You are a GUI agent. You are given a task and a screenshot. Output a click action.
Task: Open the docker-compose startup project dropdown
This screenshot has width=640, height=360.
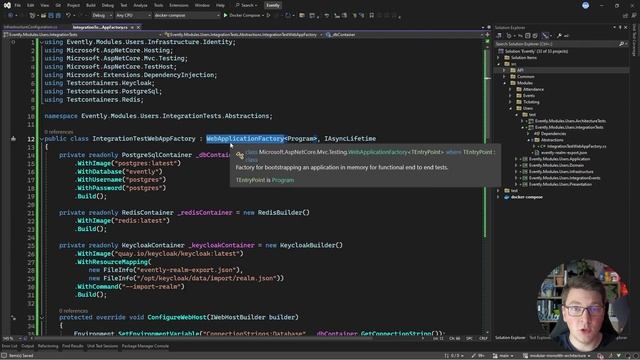click(186, 16)
